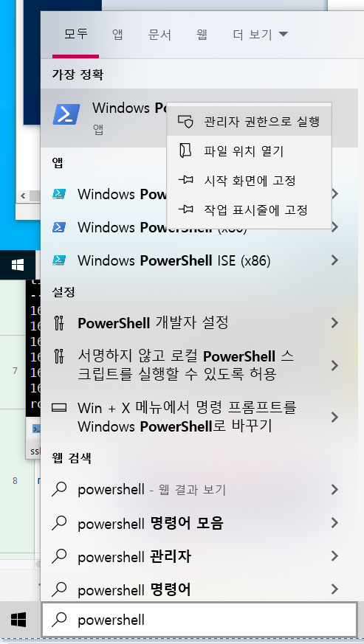Choose 파일 위치 열기 in context menu
This screenshot has height=644, width=364.
[250, 151]
